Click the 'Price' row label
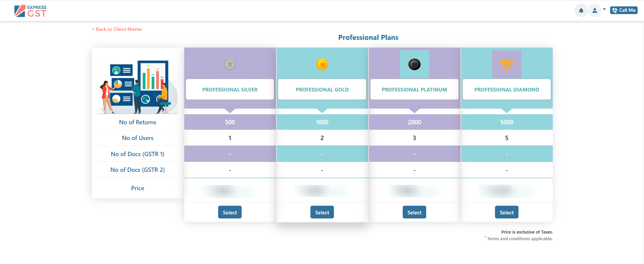This screenshot has height=264, width=644. point(138,188)
